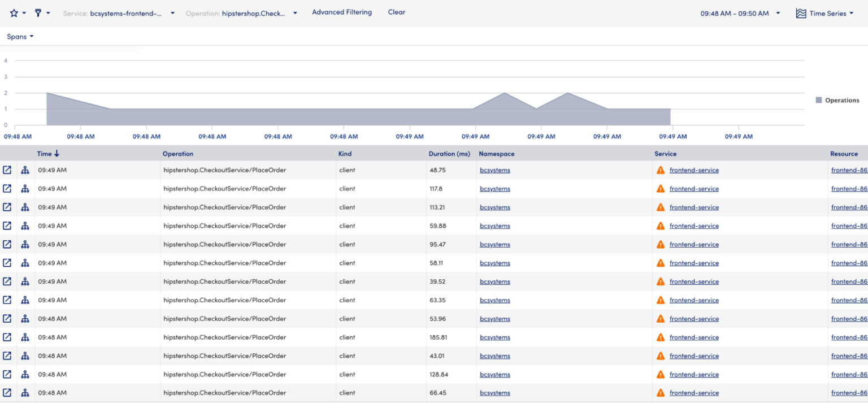Viewport: 868px width, 403px height.
Task: Click warning icon on 39.52 ms row
Action: coord(660,281)
